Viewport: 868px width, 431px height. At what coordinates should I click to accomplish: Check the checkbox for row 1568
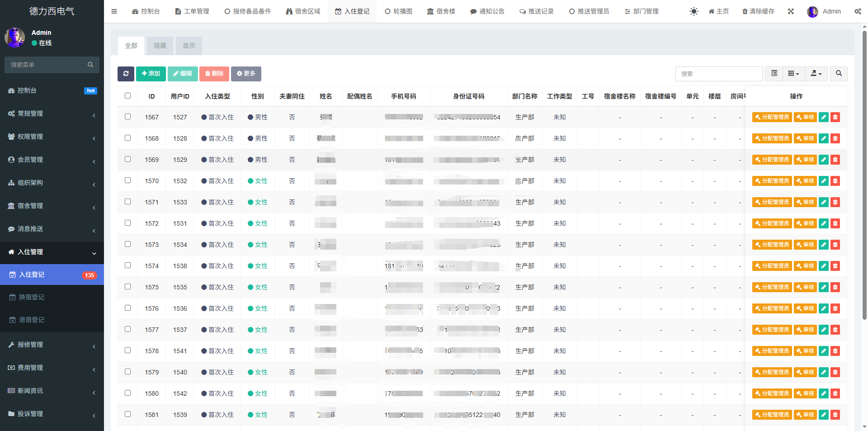point(127,138)
